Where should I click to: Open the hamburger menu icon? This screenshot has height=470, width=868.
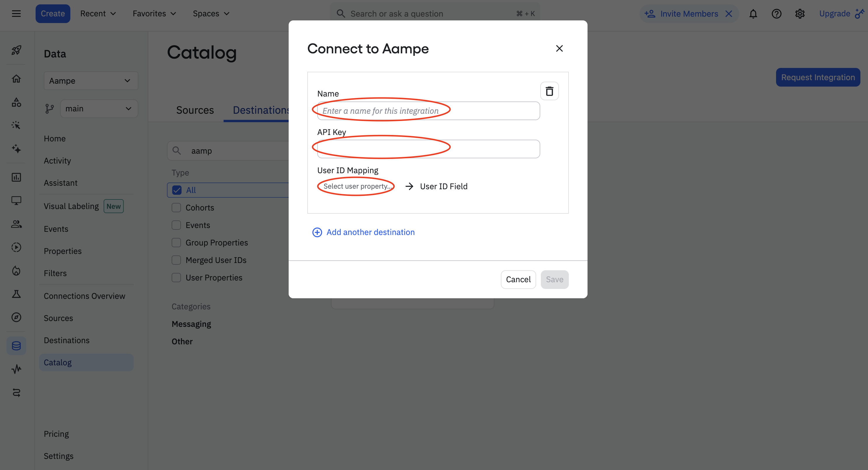click(16, 14)
